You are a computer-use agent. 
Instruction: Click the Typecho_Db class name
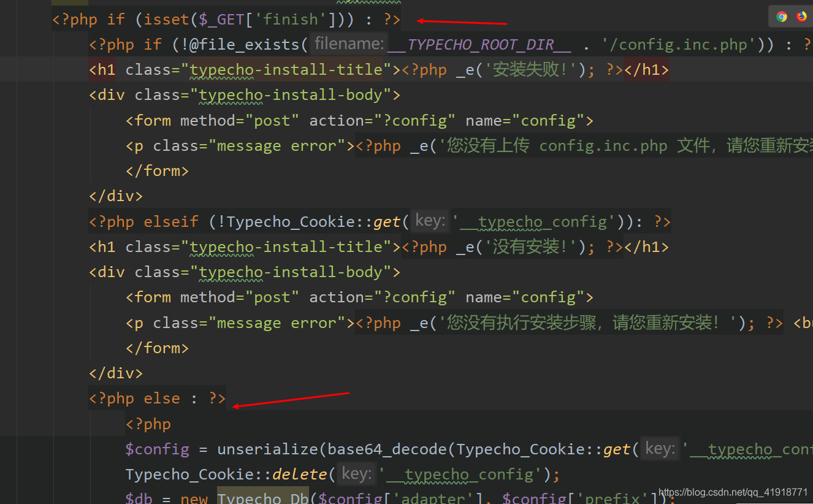pos(264,498)
